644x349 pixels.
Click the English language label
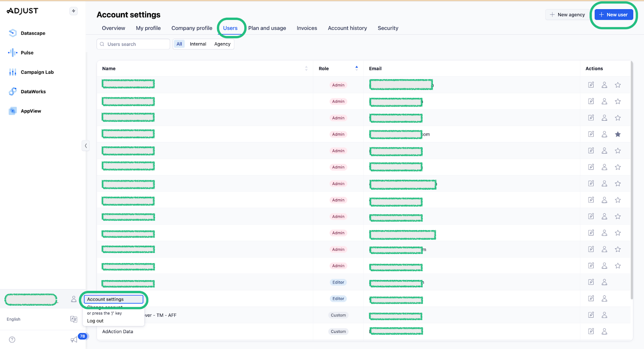pos(13,319)
